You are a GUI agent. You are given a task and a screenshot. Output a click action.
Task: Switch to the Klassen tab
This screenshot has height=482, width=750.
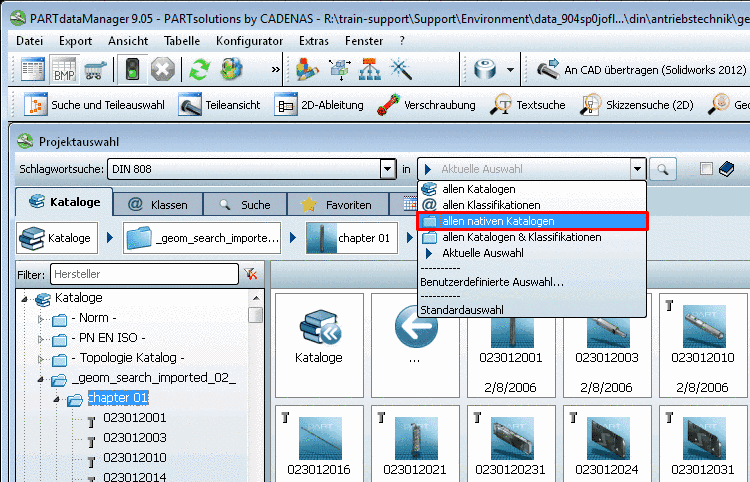click(x=158, y=205)
